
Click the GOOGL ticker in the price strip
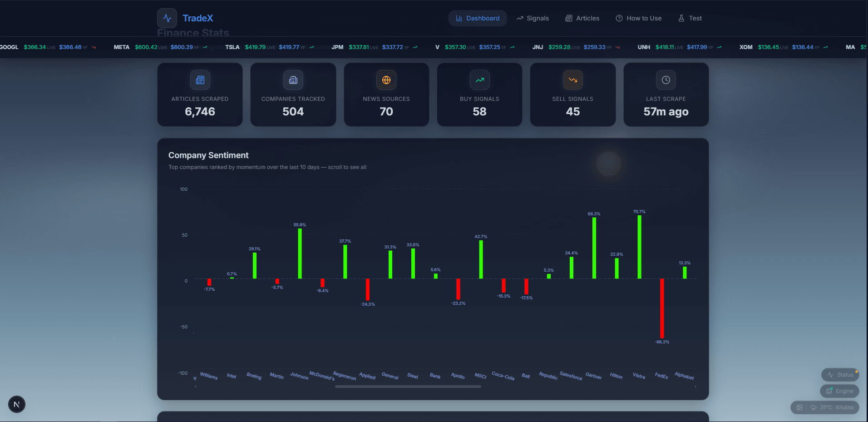tap(9, 47)
